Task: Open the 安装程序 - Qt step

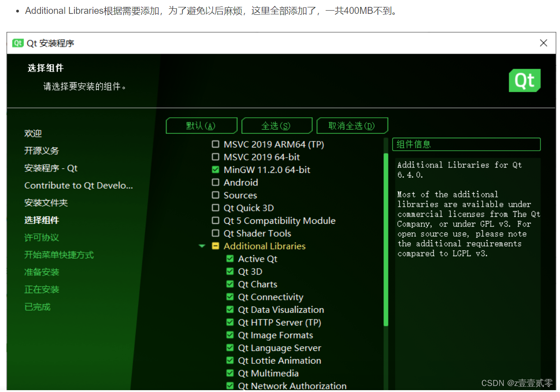Action: tap(51, 168)
